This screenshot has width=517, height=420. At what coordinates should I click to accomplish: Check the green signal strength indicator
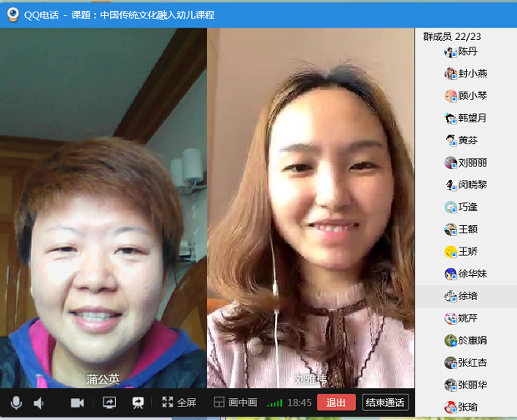pos(274,403)
